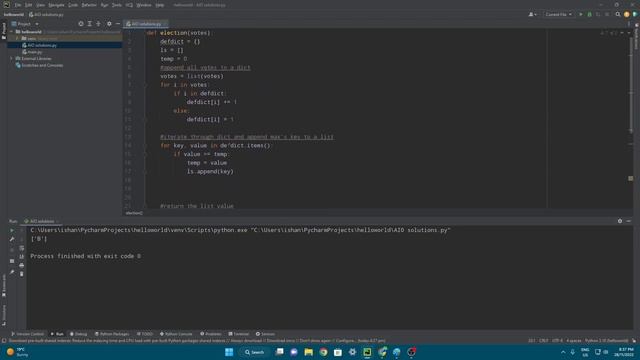
Task: Open the Tools menu
Action: point(117,5)
